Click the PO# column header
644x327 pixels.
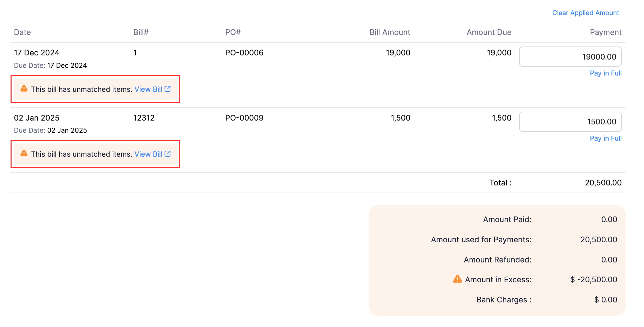coord(233,32)
